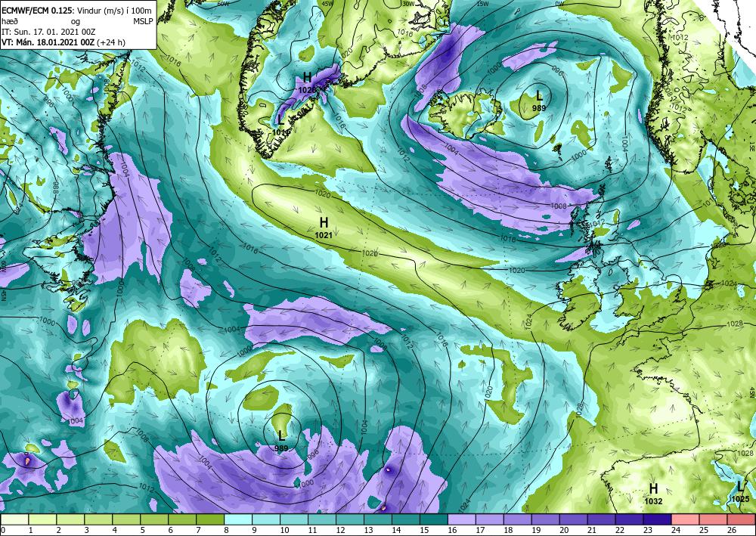756x536 pixels.
Task: Click the 'H 1021' high pressure marker
Action: pos(324,228)
